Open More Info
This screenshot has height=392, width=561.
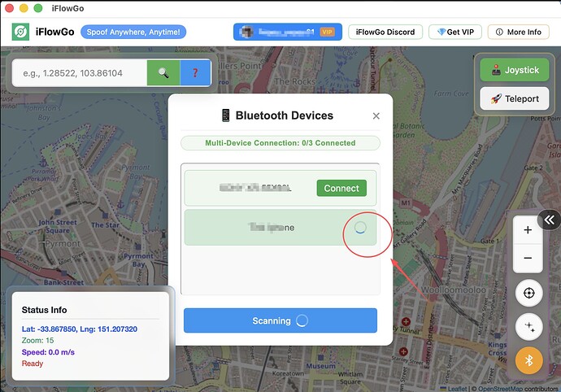(519, 32)
